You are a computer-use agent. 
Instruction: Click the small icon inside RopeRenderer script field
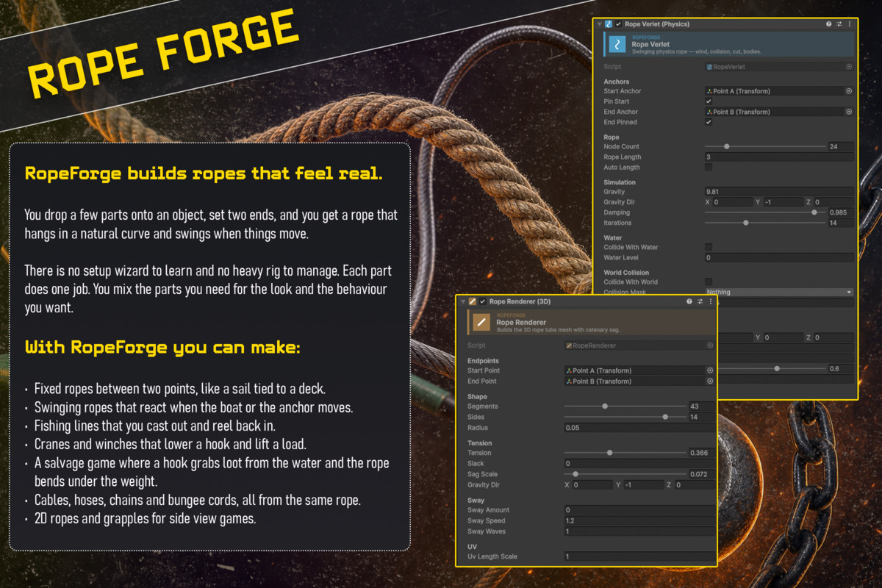coord(569,345)
